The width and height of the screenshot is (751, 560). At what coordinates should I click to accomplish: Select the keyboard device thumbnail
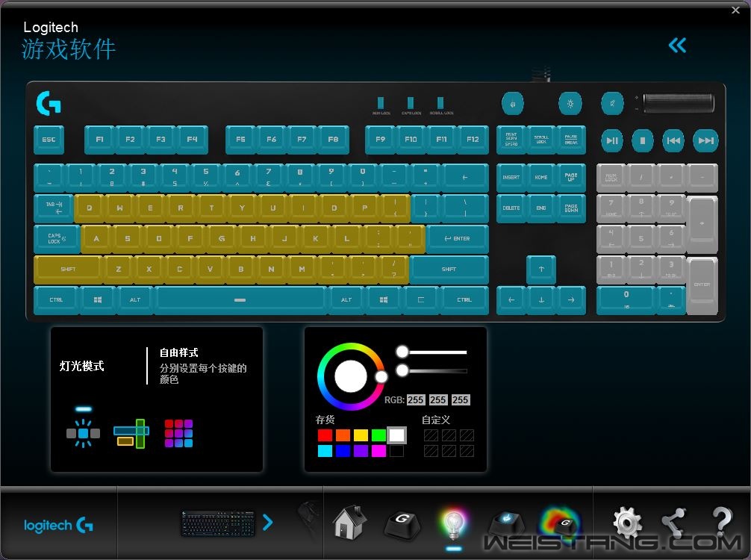pos(218,523)
